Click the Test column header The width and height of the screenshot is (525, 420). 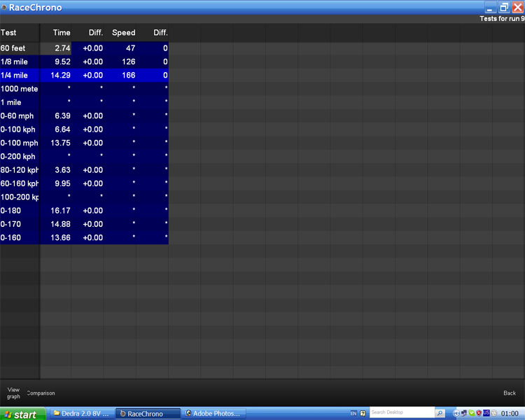coord(9,33)
